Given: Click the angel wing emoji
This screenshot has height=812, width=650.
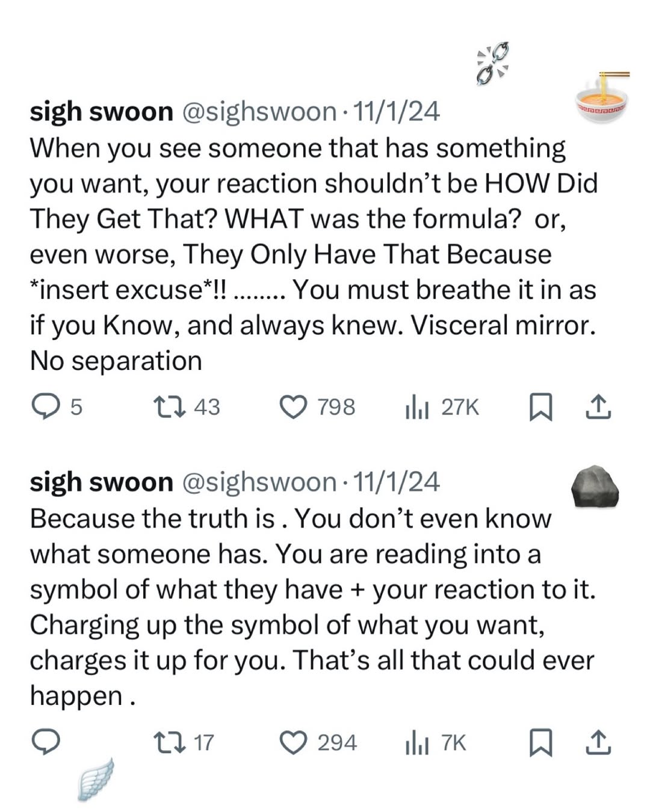Looking at the screenshot, I should pos(96,779).
